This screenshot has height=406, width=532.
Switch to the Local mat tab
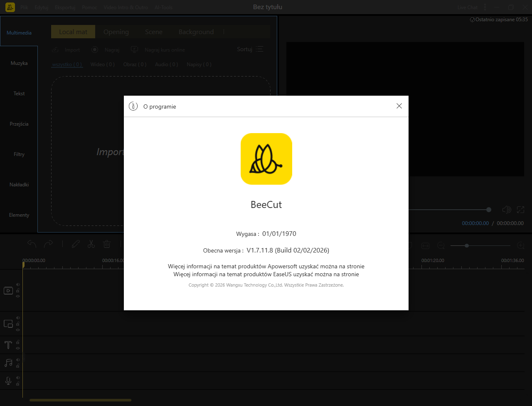73,32
